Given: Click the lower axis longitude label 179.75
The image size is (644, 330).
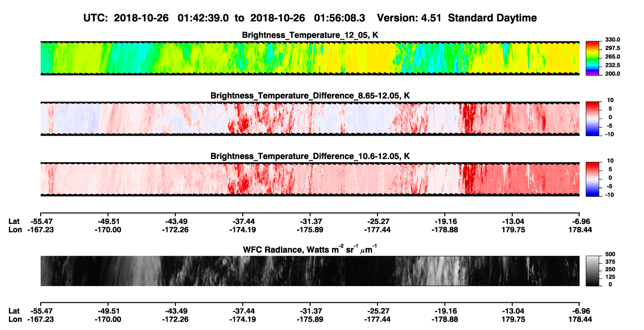Looking at the screenshot, I should [513, 320].
